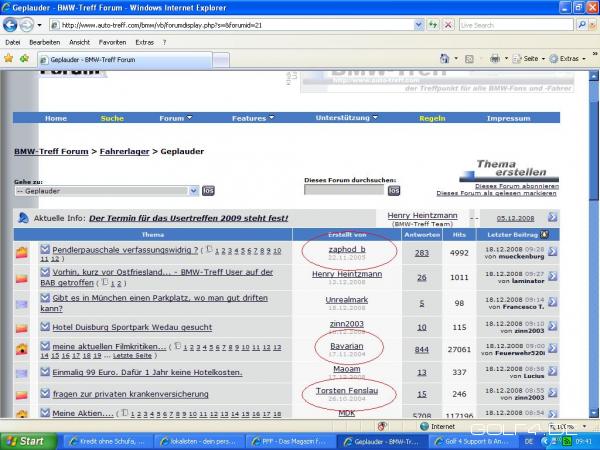This screenshot has width=600, height=450.
Task: Go to last post of Pendlerpauschale thread
Action: click(553, 251)
